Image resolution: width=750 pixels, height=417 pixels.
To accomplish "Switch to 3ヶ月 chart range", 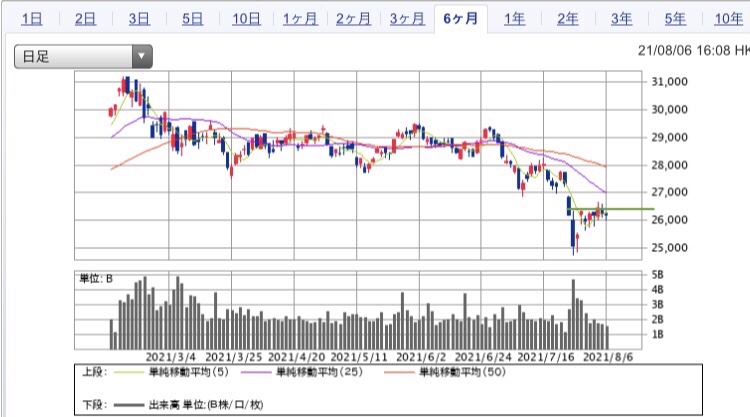I will [408, 19].
